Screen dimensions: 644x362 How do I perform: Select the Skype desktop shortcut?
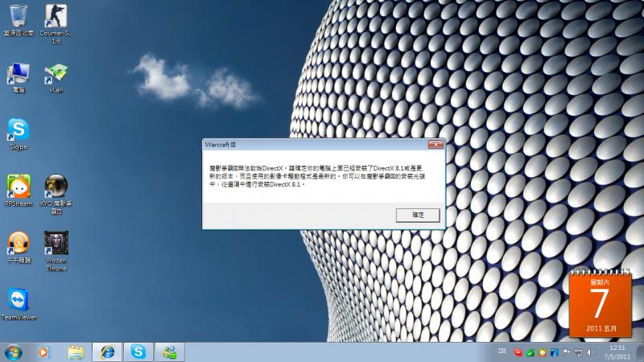(19, 134)
